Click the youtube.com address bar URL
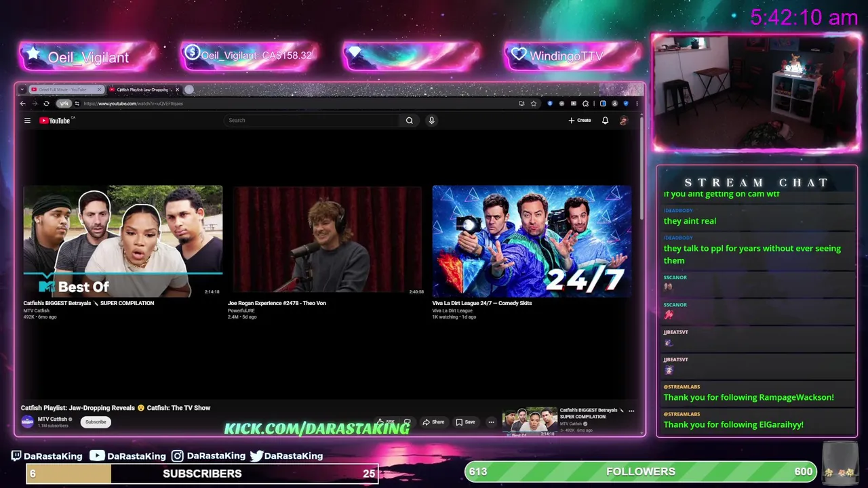Viewport: 868px width, 488px height. (x=133, y=104)
